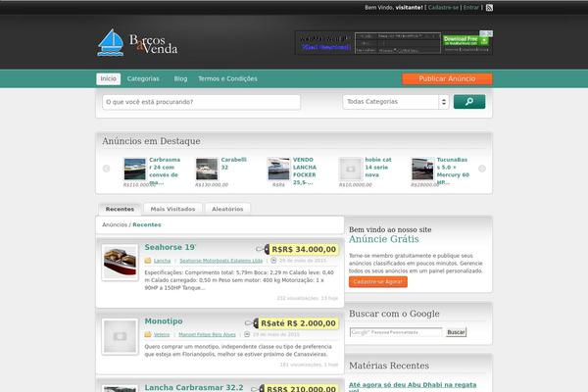Image resolution: width=588 pixels, height=392 pixels.
Task: Click the Veleiro category link under Monotipo
Action: (162, 334)
